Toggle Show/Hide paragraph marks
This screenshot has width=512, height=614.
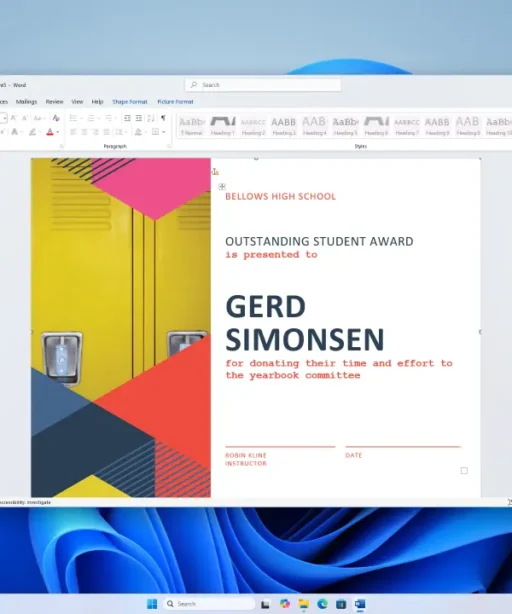pyautogui.click(x=163, y=118)
